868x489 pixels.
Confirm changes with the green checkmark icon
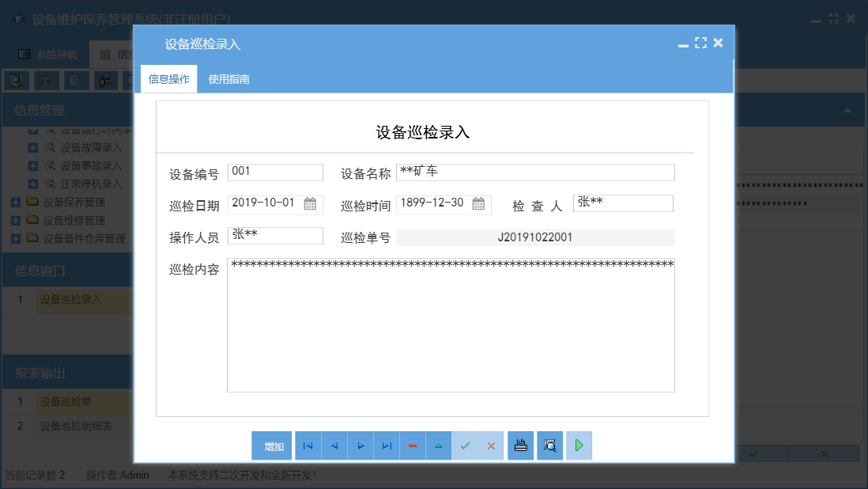pos(465,445)
